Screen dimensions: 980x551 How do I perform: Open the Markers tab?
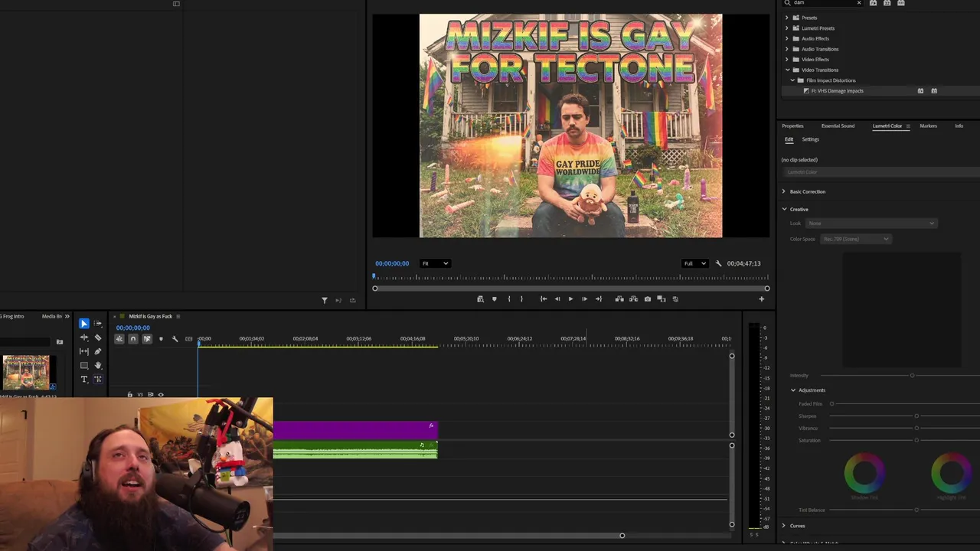click(928, 126)
